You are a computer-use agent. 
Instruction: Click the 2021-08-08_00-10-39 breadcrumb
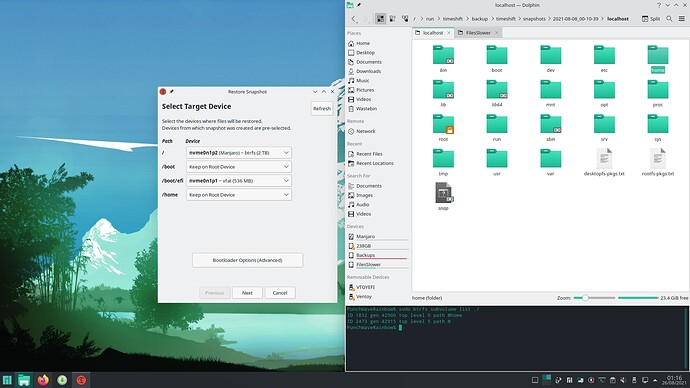pyautogui.click(x=575, y=19)
